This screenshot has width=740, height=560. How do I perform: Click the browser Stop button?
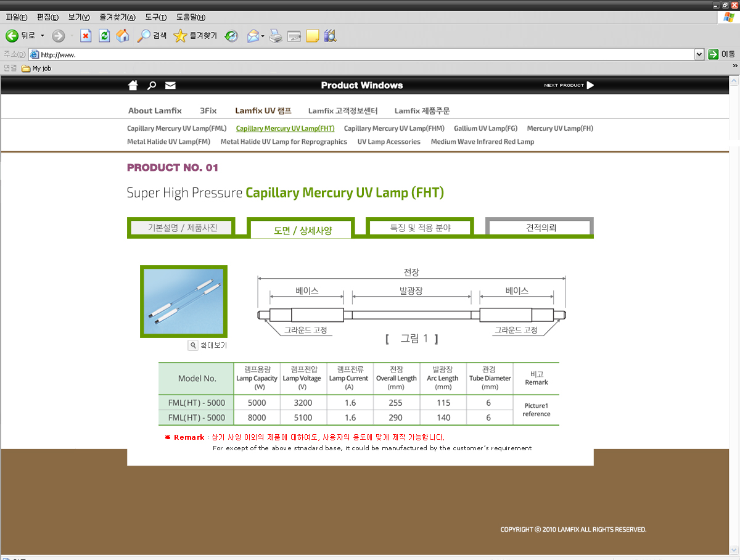pos(86,36)
